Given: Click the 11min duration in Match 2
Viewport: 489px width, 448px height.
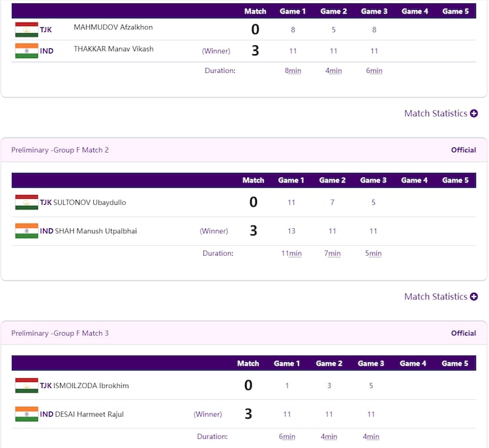Looking at the screenshot, I should tap(291, 254).
